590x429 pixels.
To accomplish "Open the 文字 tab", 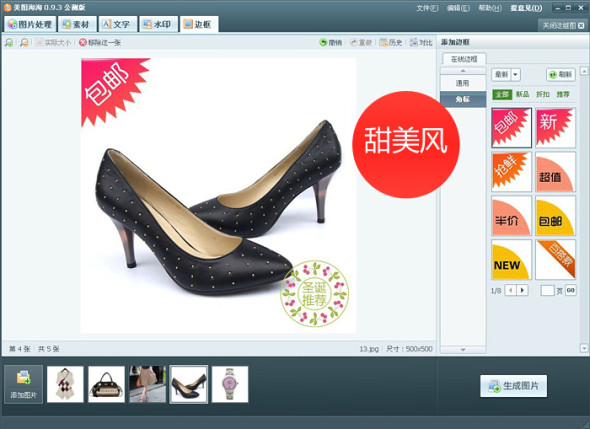I will coord(117,24).
